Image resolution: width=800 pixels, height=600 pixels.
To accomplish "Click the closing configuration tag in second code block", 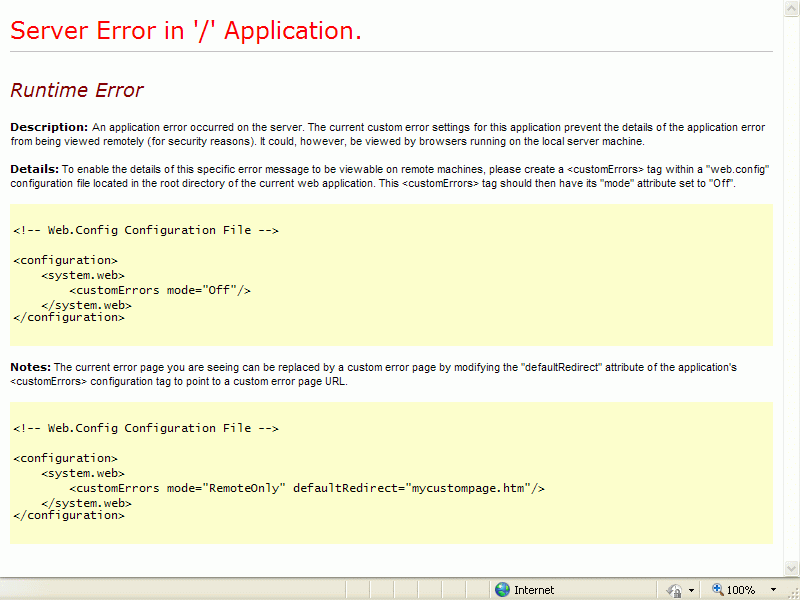I will (x=69, y=515).
